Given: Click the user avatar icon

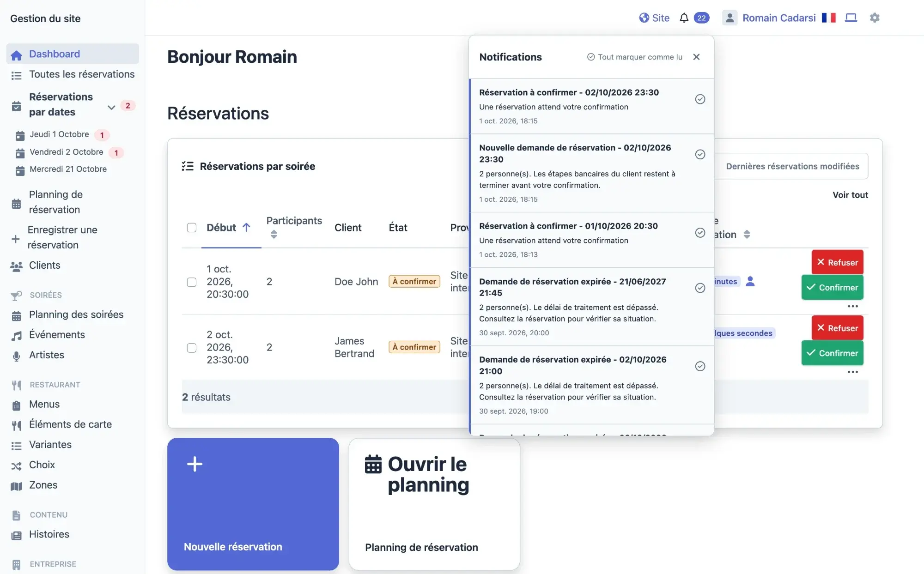Looking at the screenshot, I should 729,18.
